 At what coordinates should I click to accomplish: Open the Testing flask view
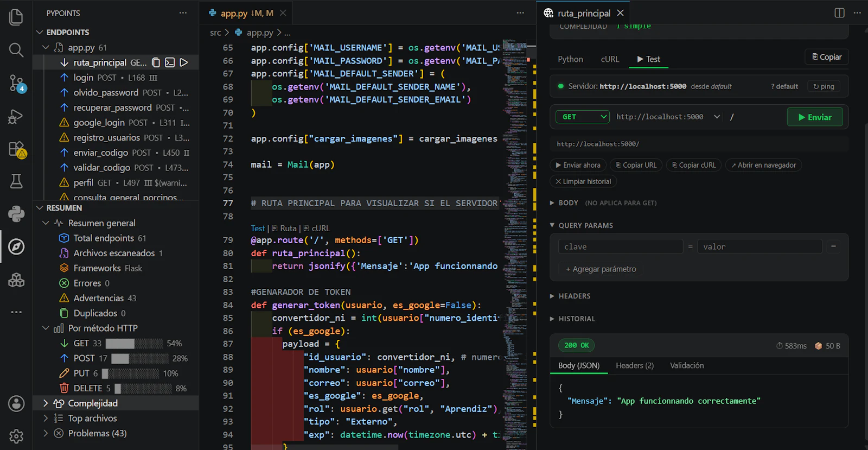click(16, 181)
